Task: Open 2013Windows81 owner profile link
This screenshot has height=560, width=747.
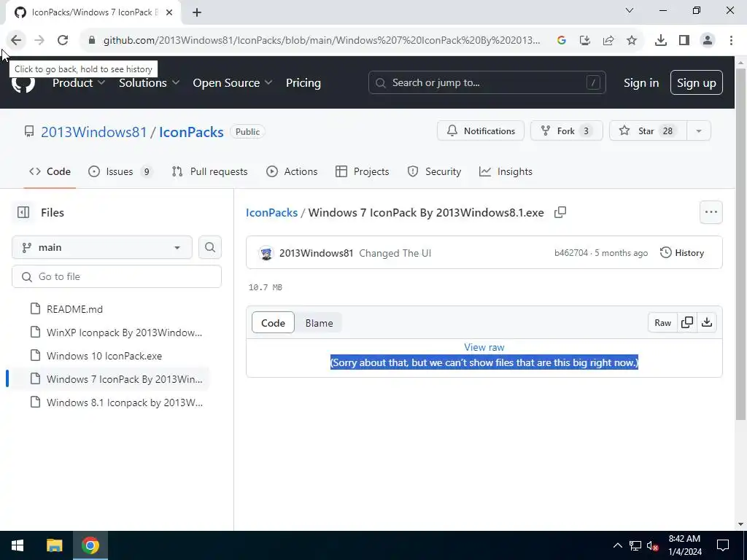Action: (x=94, y=132)
